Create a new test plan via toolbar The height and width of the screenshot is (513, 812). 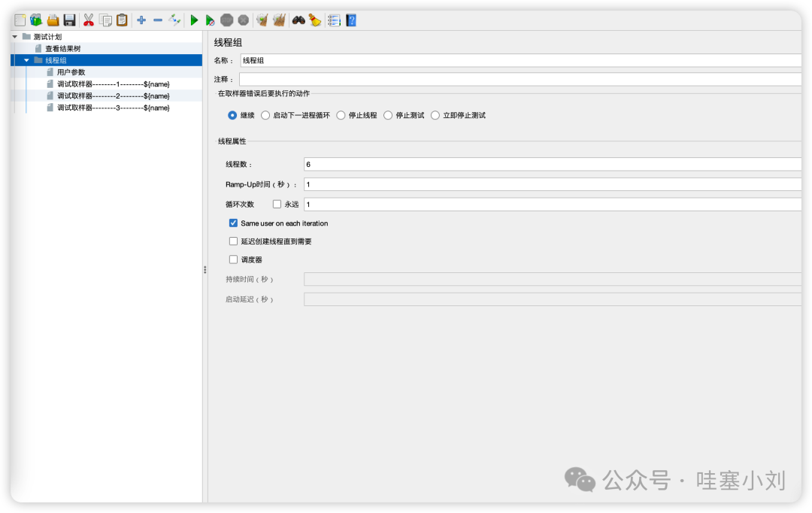[x=20, y=20]
